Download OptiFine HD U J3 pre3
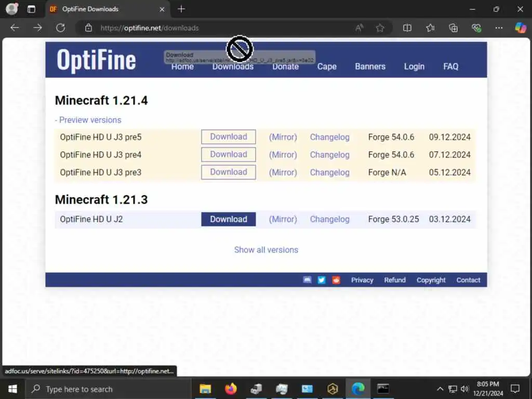Screen dimensions: 532x399 click(x=229, y=172)
